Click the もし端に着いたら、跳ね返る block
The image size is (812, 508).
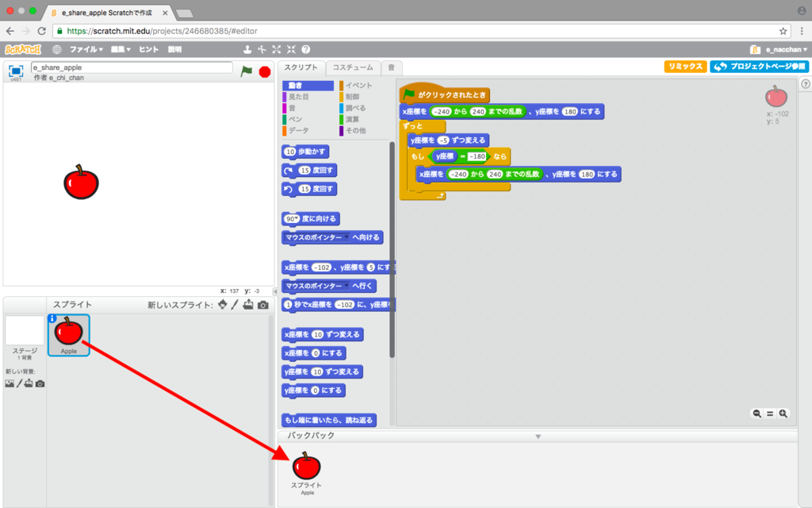pos(329,420)
